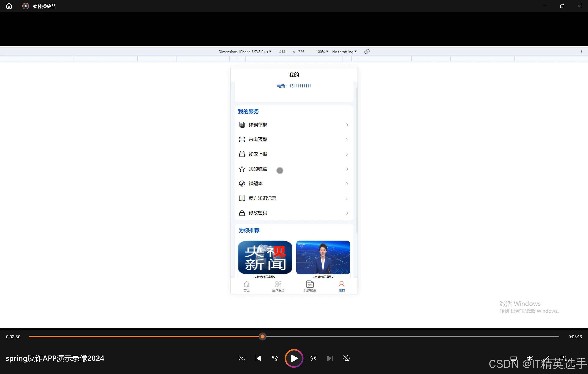Expand the 100% zoom dropdown
This screenshot has height=374, width=588.
[322, 52]
